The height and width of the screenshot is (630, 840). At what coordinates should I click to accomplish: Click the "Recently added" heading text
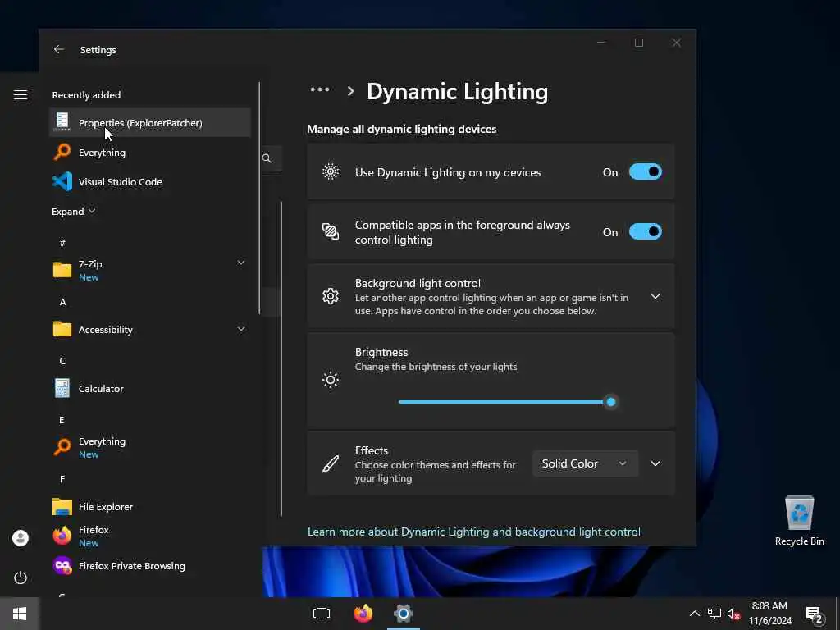click(86, 95)
